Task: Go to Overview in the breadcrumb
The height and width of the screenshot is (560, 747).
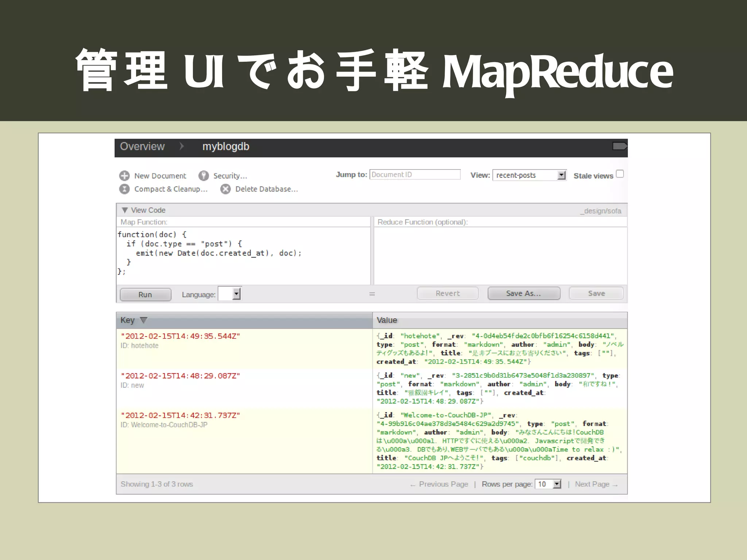Action: tap(142, 147)
